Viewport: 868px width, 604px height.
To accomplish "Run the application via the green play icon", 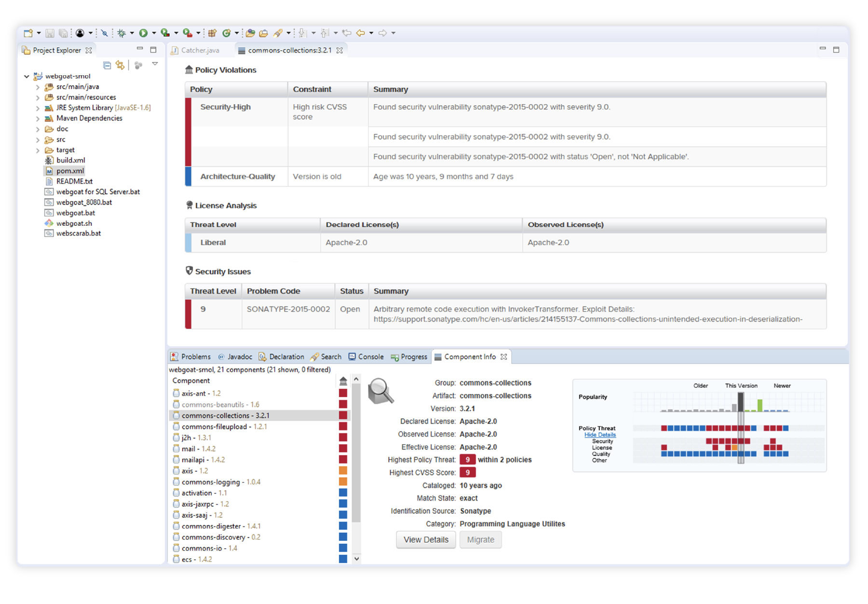I will point(144,32).
